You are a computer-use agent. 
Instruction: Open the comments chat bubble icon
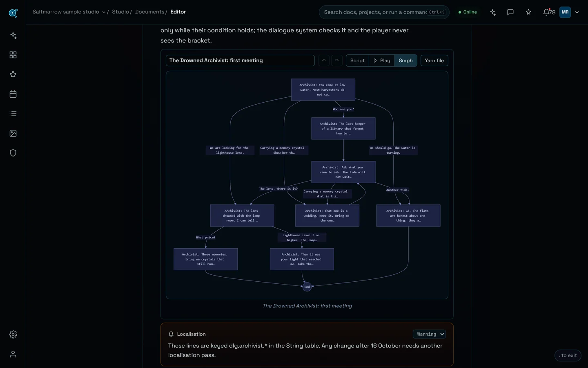pos(510,12)
